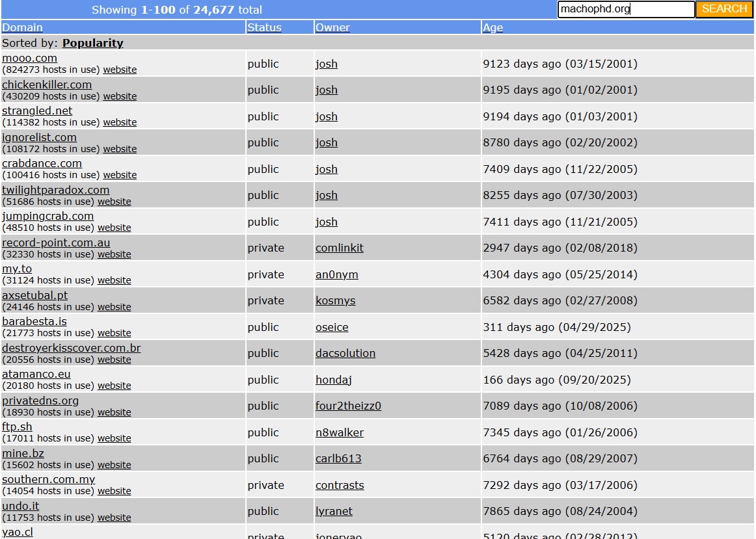View owner profile kosmys
The width and height of the screenshot is (756, 539).
pyautogui.click(x=335, y=300)
